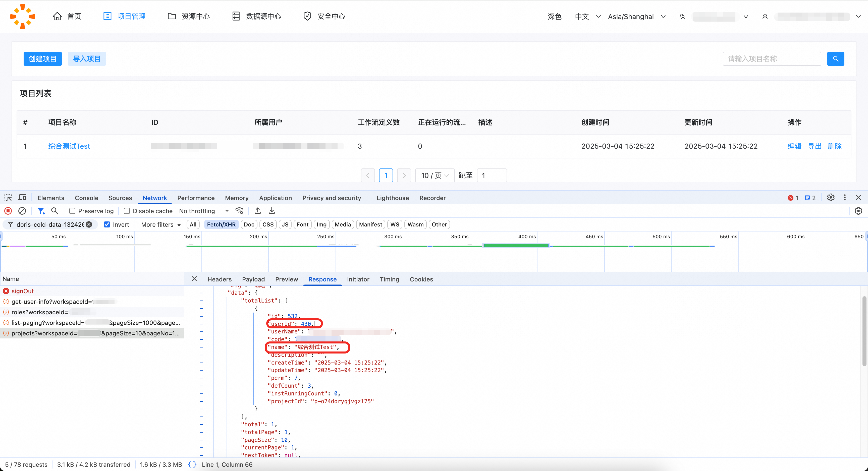Toggle the JS type filter
Screen dimensions: 868x471
(x=285, y=224)
